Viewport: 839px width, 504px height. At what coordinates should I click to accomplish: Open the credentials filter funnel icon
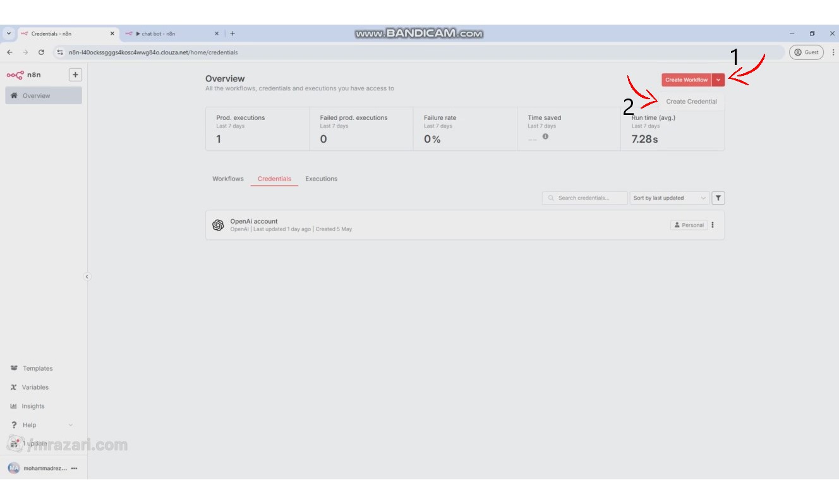tap(718, 198)
